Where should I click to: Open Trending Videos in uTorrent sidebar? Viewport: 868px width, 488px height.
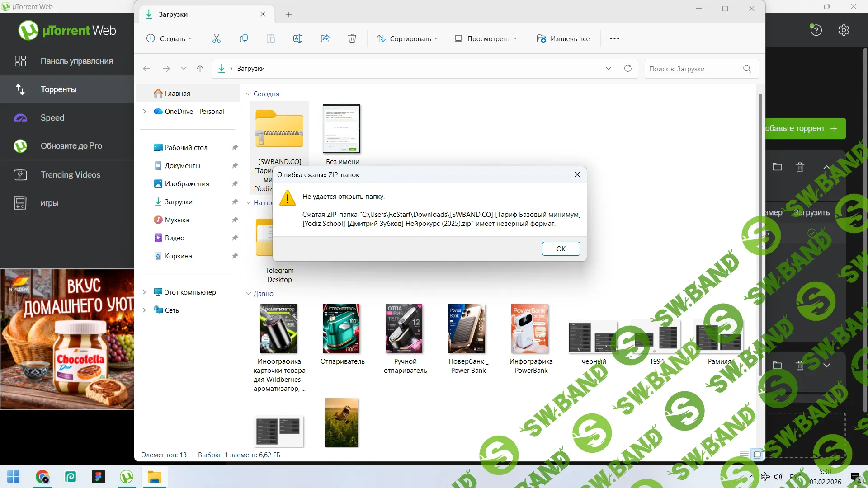[x=70, y=174]
